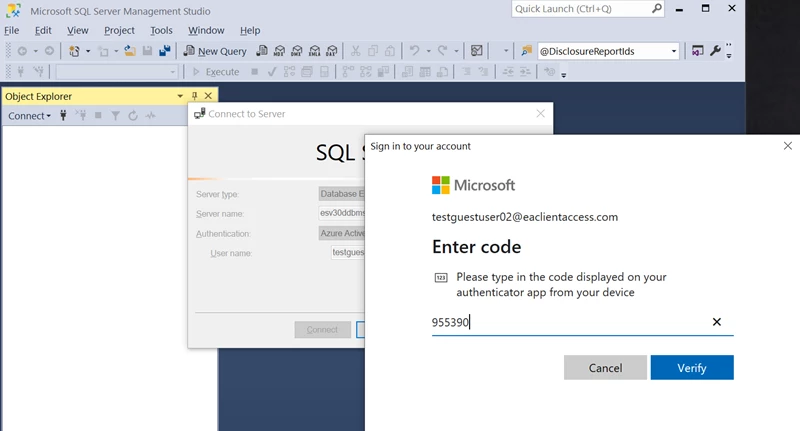Click the Open File folder icon

(x=130, y=51)
